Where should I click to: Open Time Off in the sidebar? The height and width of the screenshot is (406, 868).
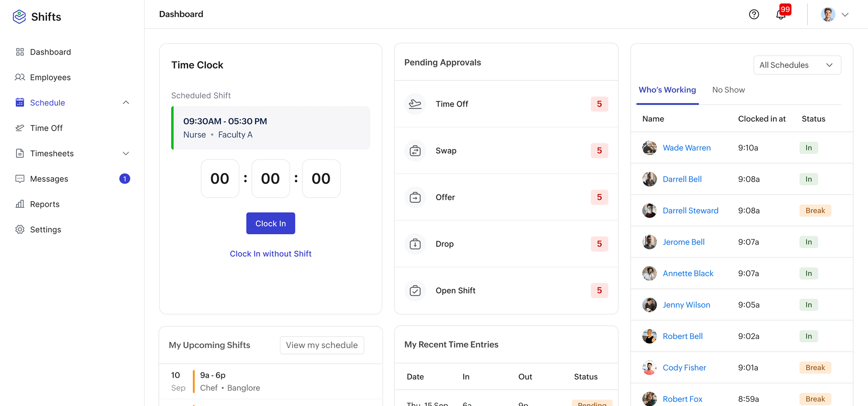[46, 128]
